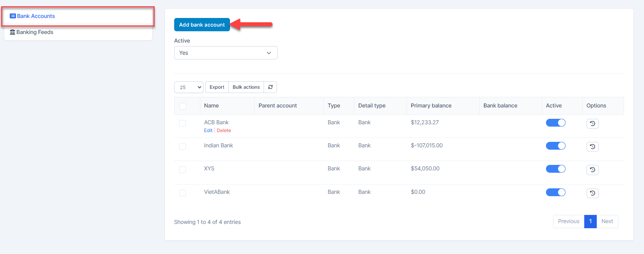The width and height of the screenshot is (644, 254).
Task: Open the Active filter dropdown
Action: [226, 53]
